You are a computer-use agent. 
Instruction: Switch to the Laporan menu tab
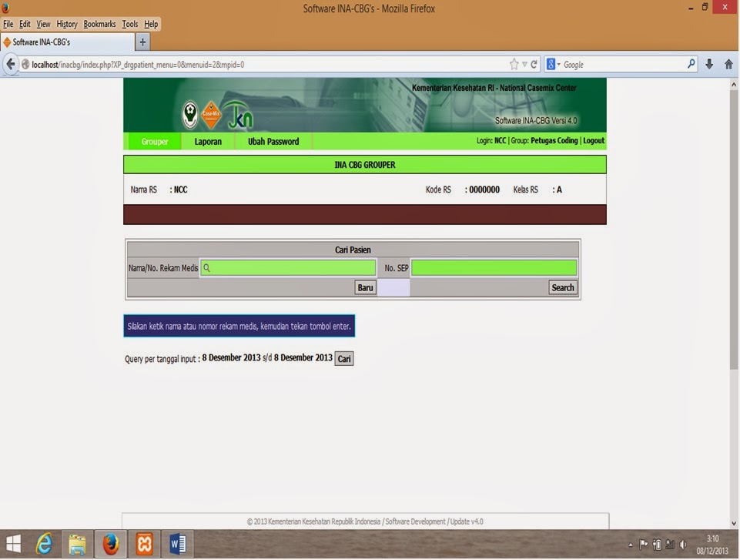(x=207, y=141)
